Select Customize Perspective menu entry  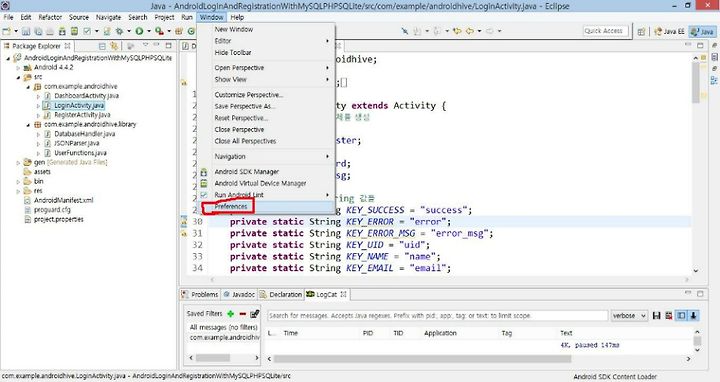[248, 95]
